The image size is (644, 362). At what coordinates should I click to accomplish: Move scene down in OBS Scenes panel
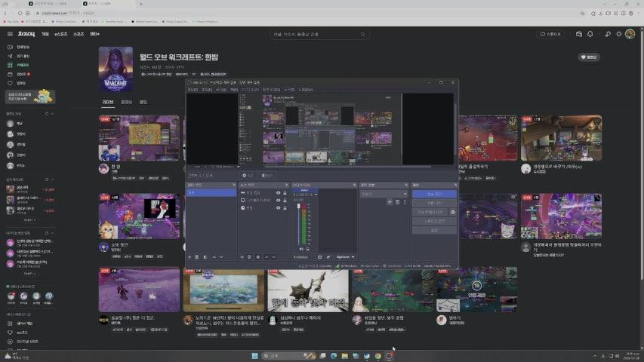click(x=221, y=257)
